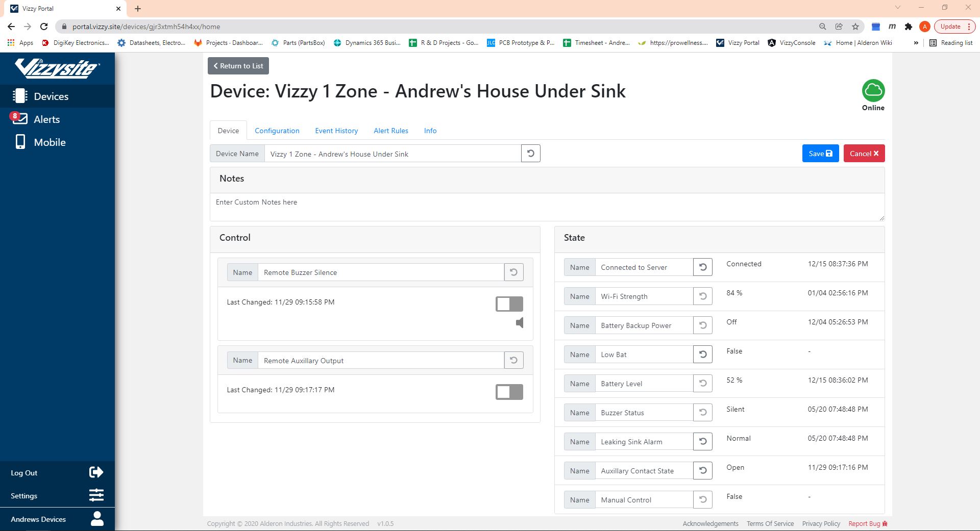Open the Devices sidebar section

[57, 96]
